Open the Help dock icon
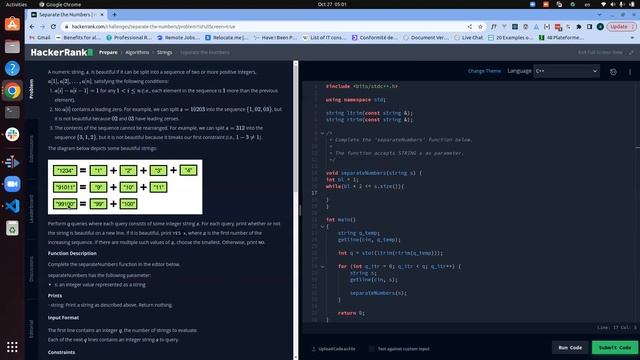The height and width of the screenshot is (360, 640). (x=12, y=68)
